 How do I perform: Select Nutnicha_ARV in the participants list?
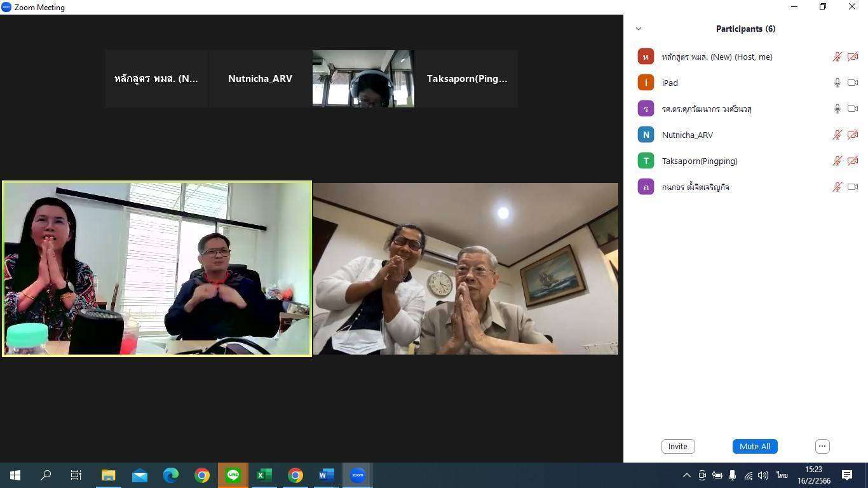tap(688, 135)
